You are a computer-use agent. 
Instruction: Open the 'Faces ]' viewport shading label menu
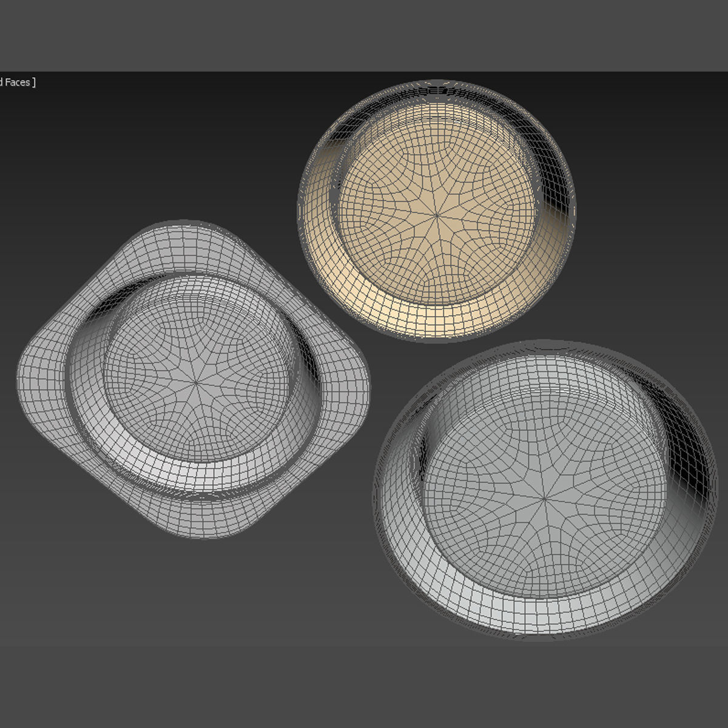click(x=17, y=82)
